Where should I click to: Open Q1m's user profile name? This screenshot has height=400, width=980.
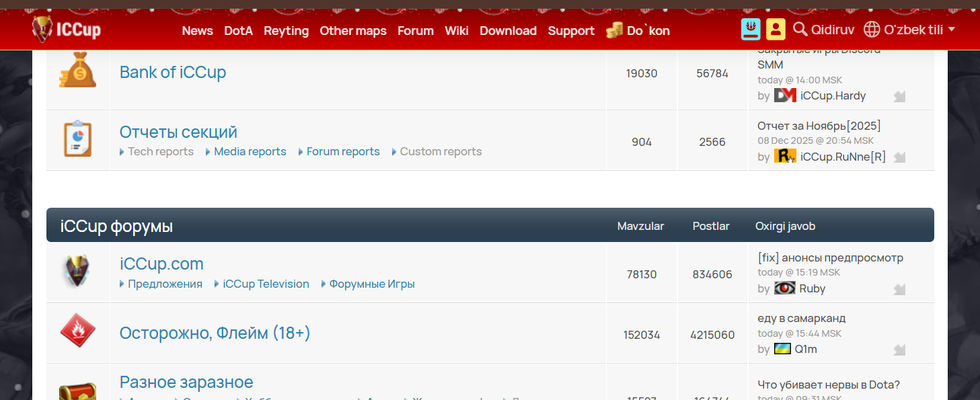point(806,349)
